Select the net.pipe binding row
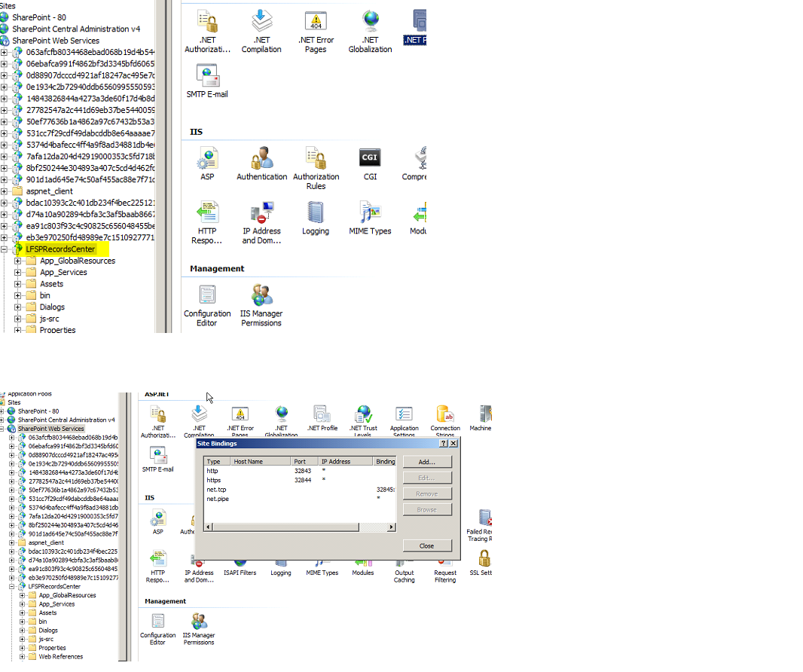Viewport: 803px width, 672px height. tap(300, 499)
